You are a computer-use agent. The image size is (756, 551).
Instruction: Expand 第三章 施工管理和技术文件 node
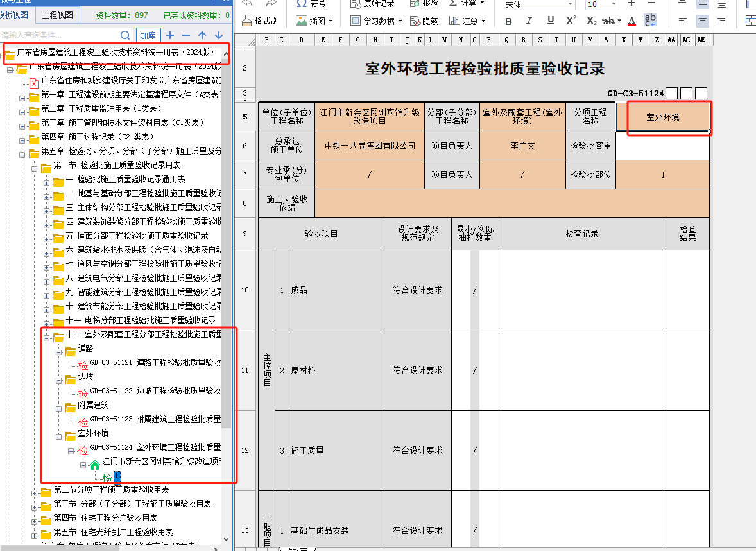tap(22, 126)
